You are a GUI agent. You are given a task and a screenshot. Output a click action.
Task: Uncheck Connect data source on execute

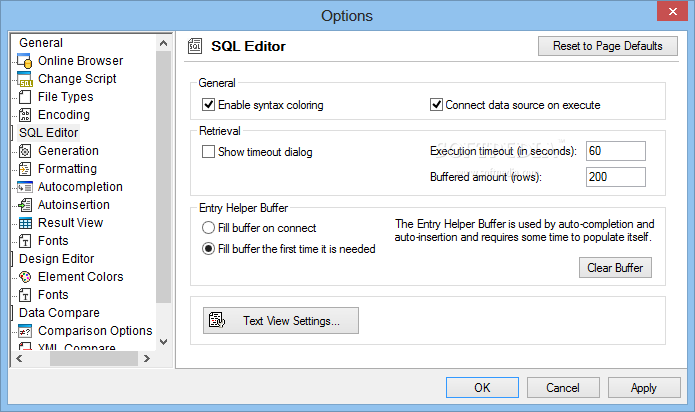click(436, 105)
